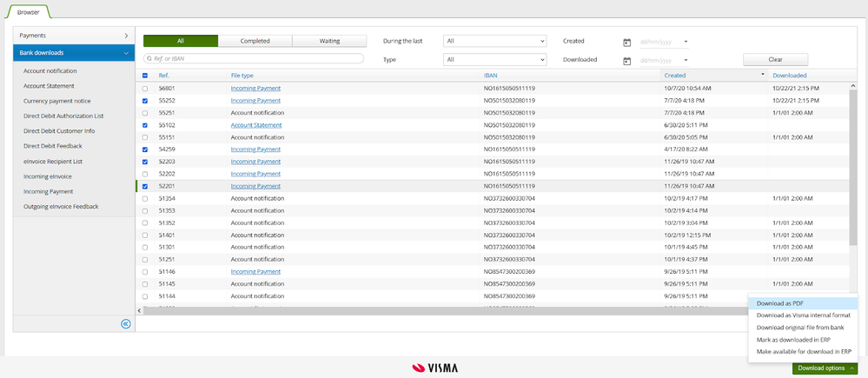
Task: Select the Waiting filter tab
Action: point(329,41)
